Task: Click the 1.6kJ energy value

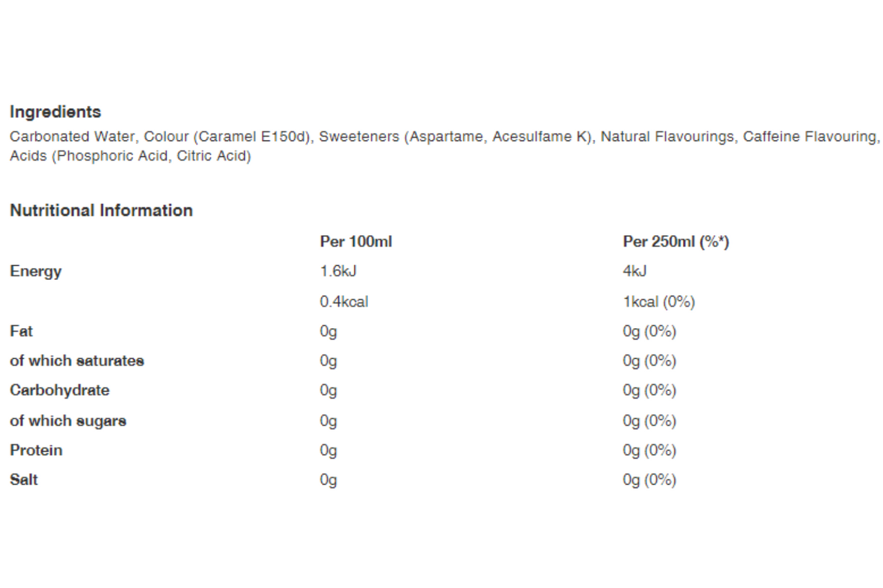Action: [x=338, y=272]
